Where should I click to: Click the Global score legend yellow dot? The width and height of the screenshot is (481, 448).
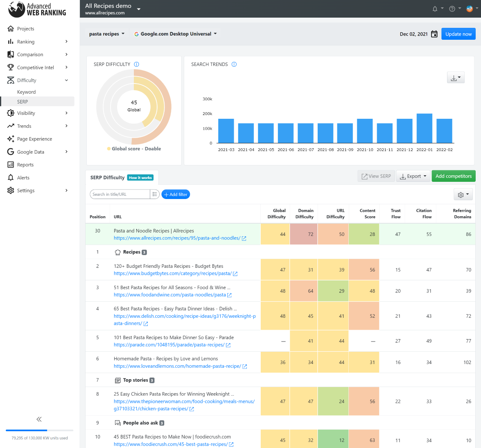coord(108,149)
